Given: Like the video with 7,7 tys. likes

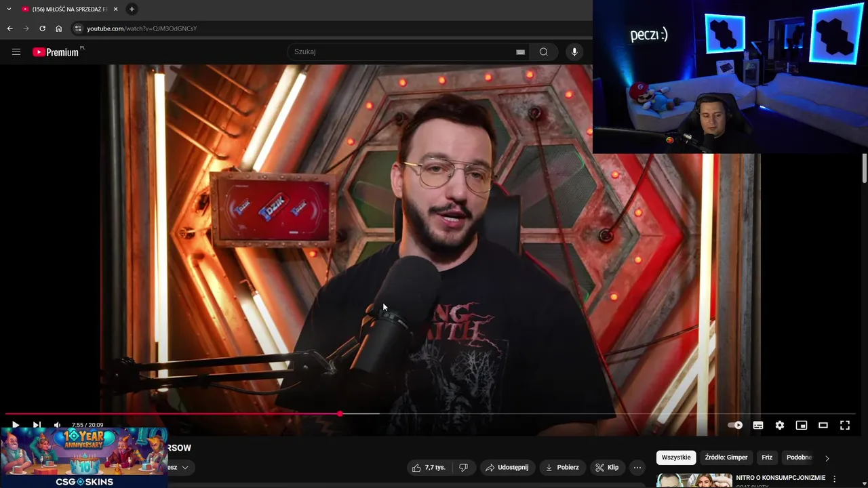Looking at the screenshot, I should 428,467.
